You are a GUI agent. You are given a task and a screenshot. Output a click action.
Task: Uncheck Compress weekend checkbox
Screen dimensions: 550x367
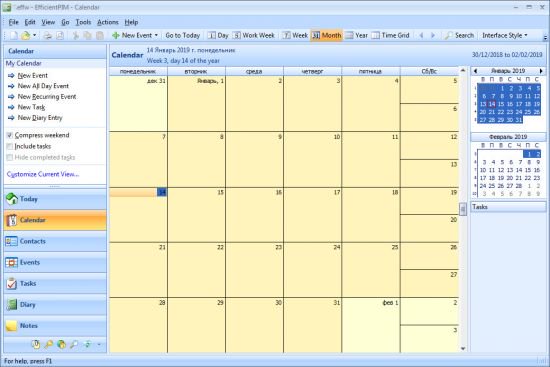click(10, 135)
